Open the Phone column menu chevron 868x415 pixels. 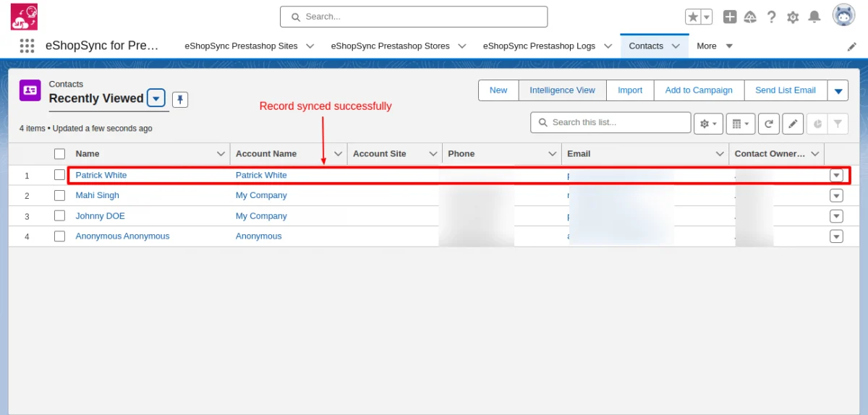553,154
